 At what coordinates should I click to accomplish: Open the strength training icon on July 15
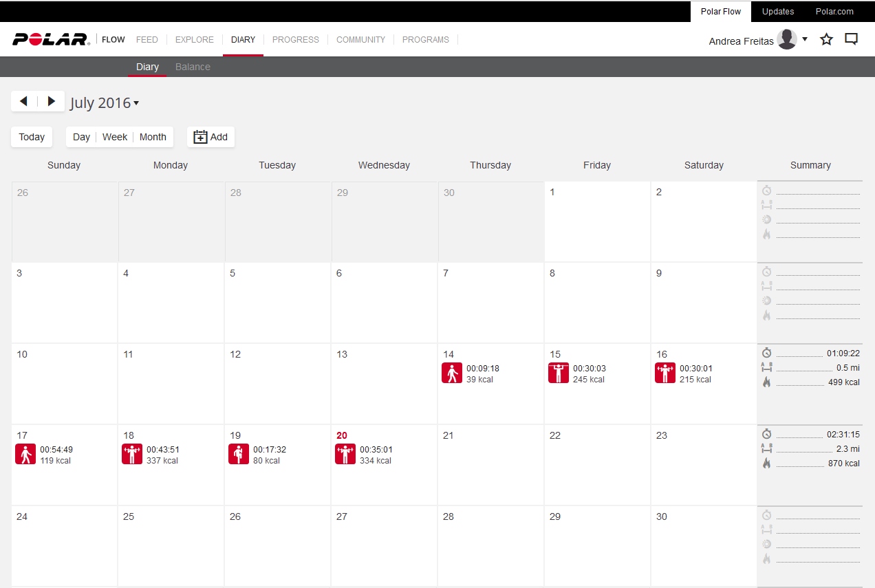pos(559,373)
